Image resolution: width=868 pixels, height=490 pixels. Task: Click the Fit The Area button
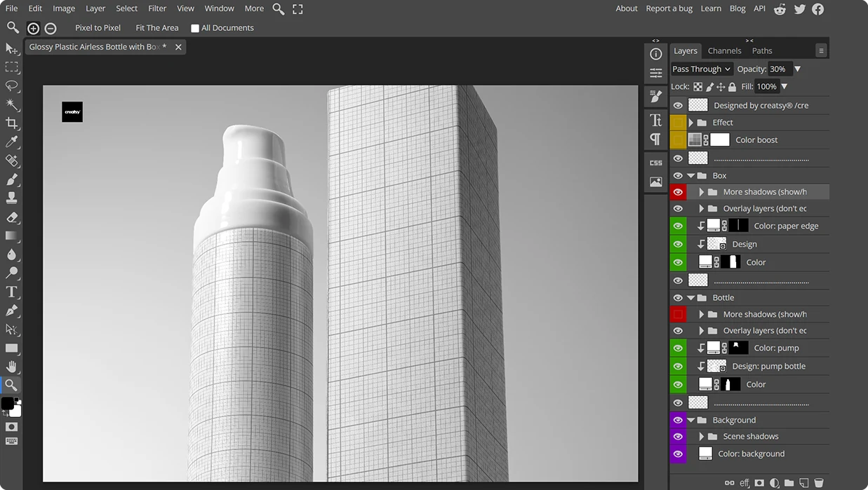157,28
